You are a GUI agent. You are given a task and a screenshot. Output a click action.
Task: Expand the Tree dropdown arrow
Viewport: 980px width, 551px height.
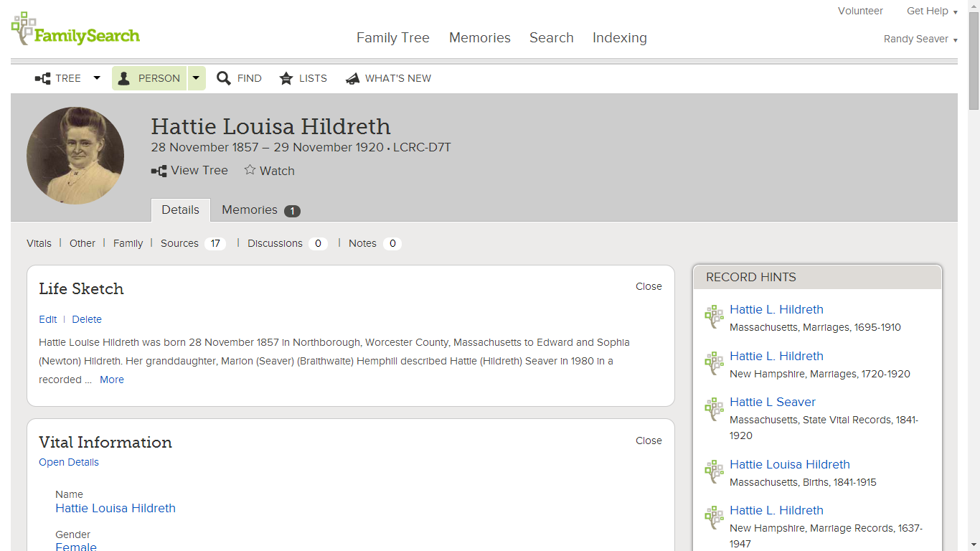click(x=97, y=78)
